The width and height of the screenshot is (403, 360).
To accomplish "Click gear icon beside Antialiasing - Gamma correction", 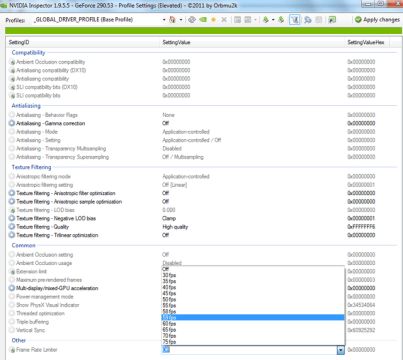I will pyautogui.click(x=12, y=123).
